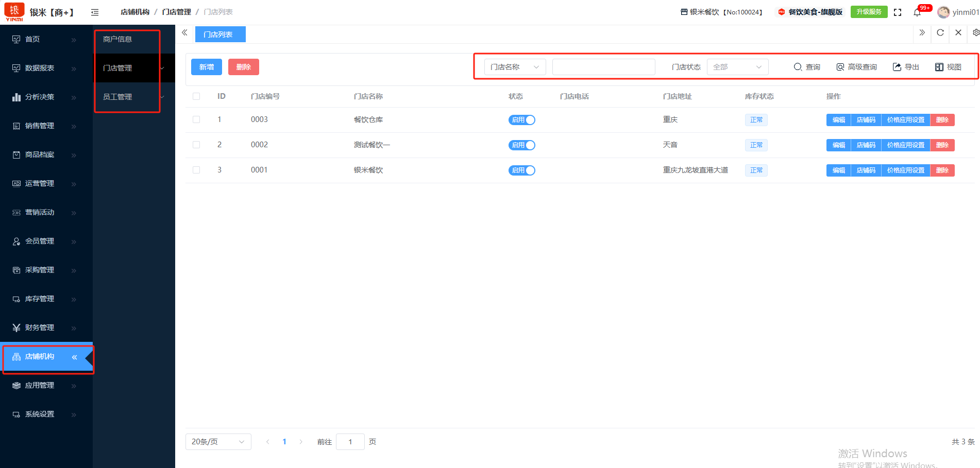Click the sidebar collapse hamburger icon
The image size is (980, 468).
[95, 12]
